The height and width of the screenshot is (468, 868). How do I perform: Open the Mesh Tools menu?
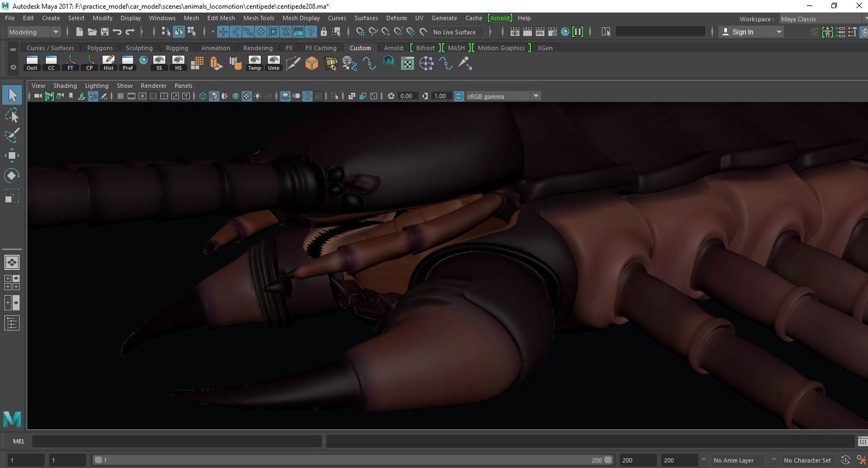tap(259, 18)
